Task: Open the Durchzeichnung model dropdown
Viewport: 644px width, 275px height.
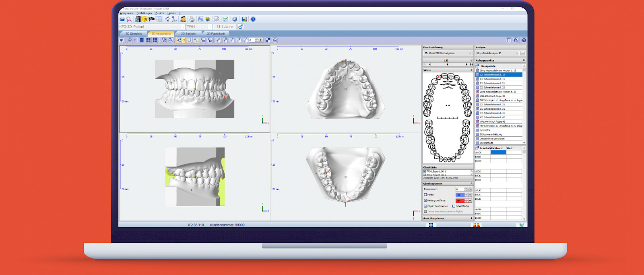Action: pos(448,53)
